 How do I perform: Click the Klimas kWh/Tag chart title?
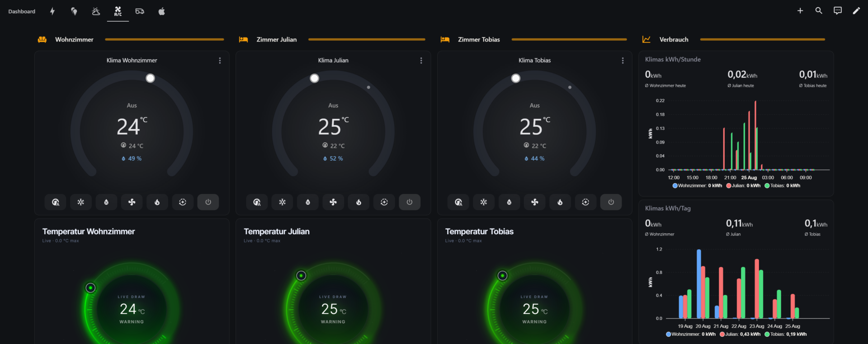(668, 209)
